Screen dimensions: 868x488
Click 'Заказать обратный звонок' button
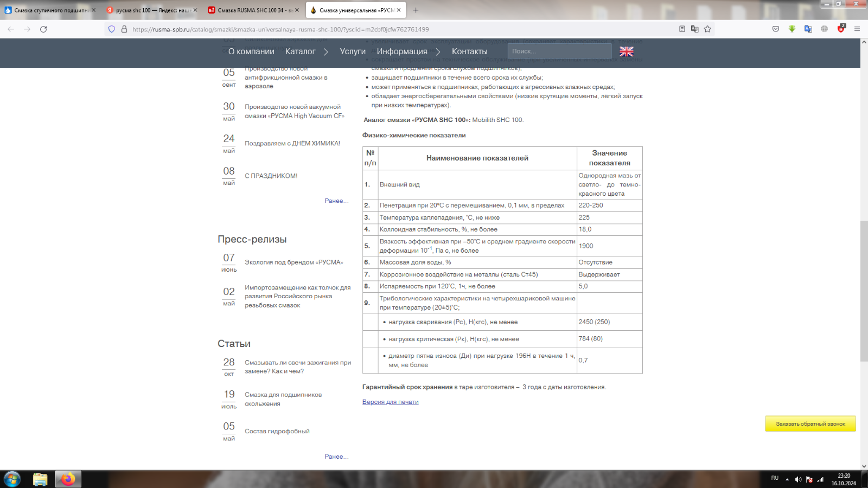[x=810, y=423]
